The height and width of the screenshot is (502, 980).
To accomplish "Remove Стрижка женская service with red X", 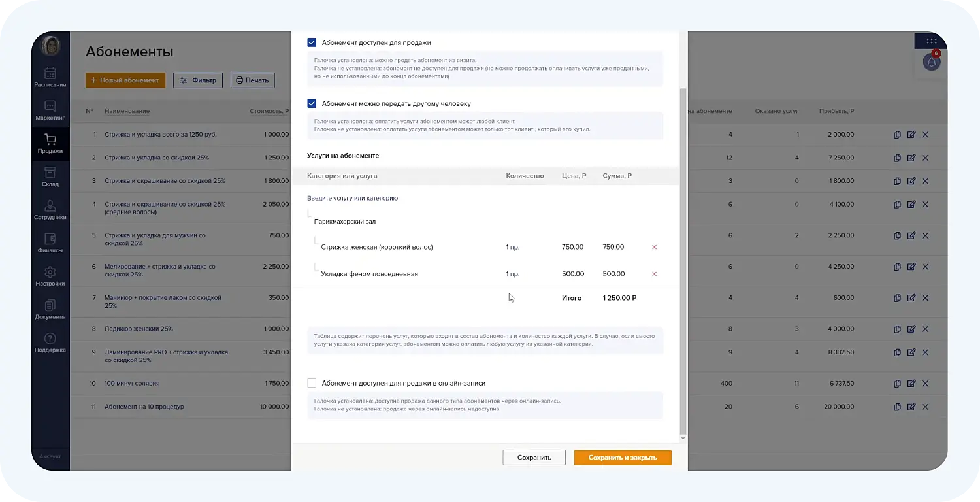I will tap(654, 247).
